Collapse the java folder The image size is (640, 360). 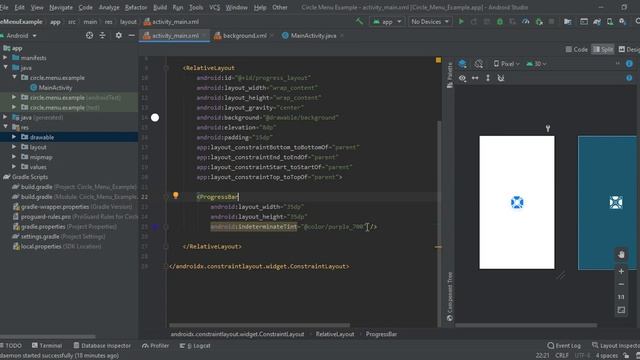[5, 67]
